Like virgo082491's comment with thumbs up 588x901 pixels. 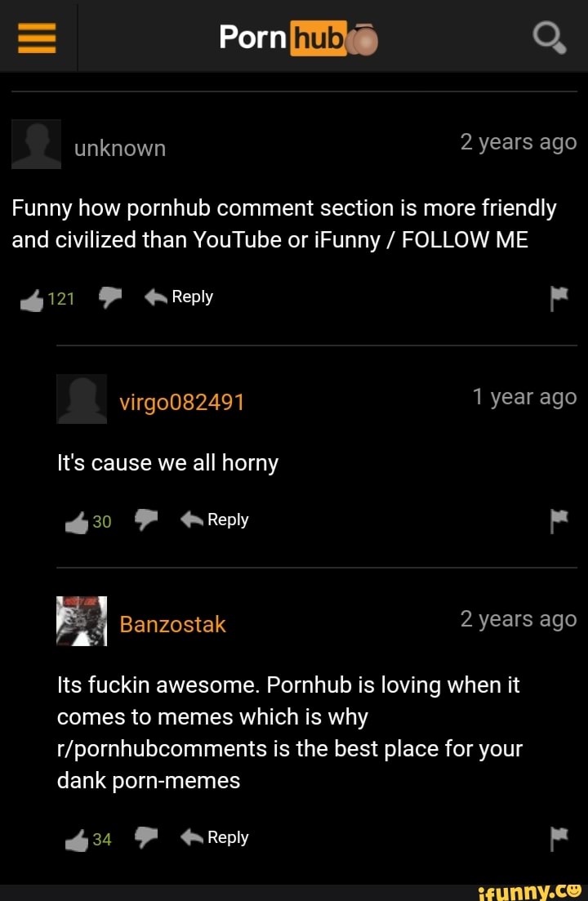[x=77, y=522]
